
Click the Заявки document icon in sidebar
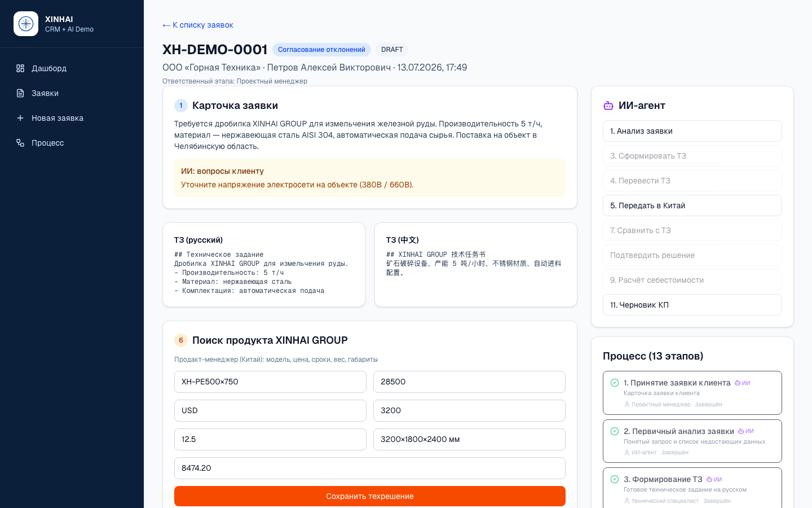click(x=20, y=93)
